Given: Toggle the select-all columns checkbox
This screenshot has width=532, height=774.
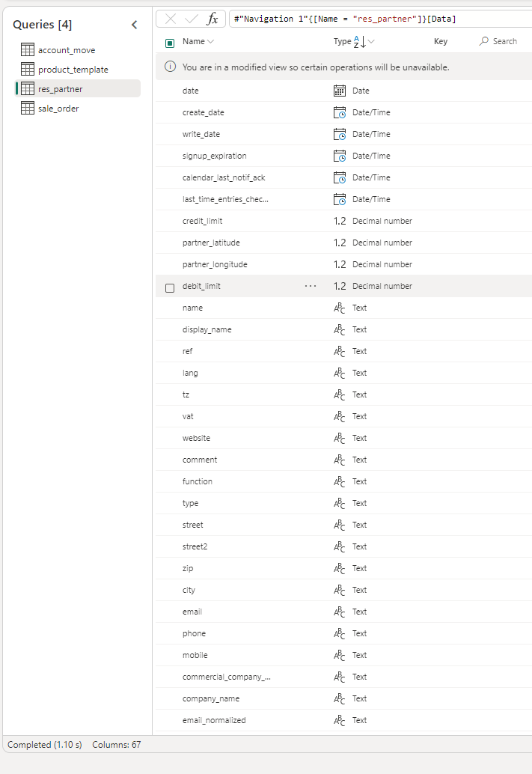Looking at the screenshot, I should point(170,43).
